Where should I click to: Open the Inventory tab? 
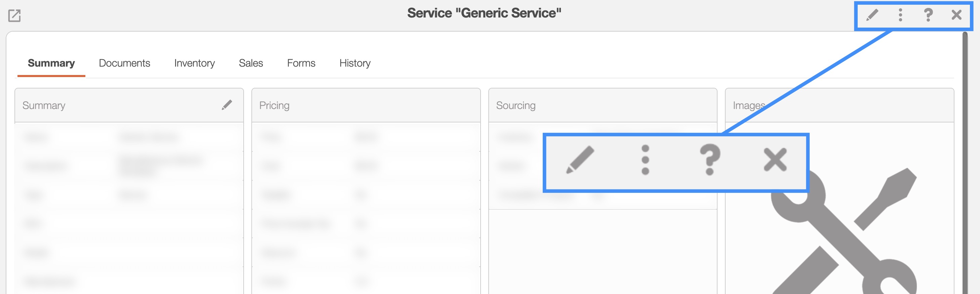[x=194, y=63]
